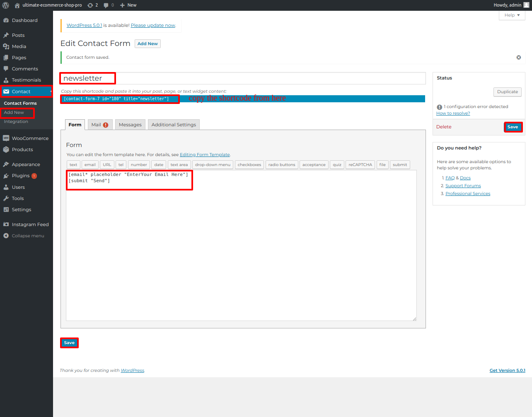Open the Dashboard gauge icon
532x417 pixels.
click(x=6, y=20)
